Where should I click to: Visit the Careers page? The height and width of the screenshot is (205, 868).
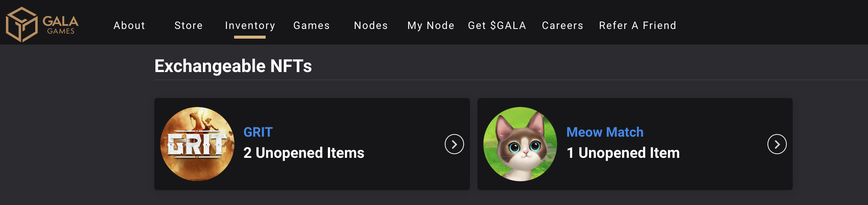(563, 25)
